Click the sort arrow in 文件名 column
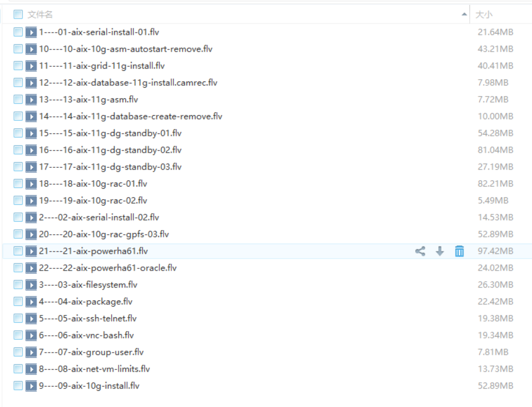 (x=464, y=15)
